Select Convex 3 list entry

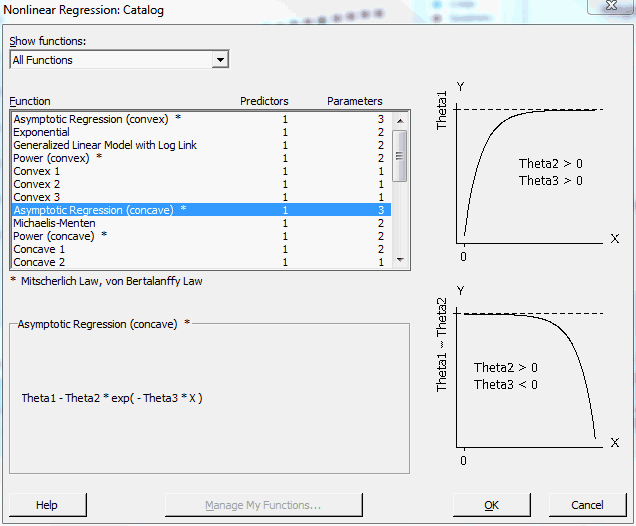(x=37, y=197)
